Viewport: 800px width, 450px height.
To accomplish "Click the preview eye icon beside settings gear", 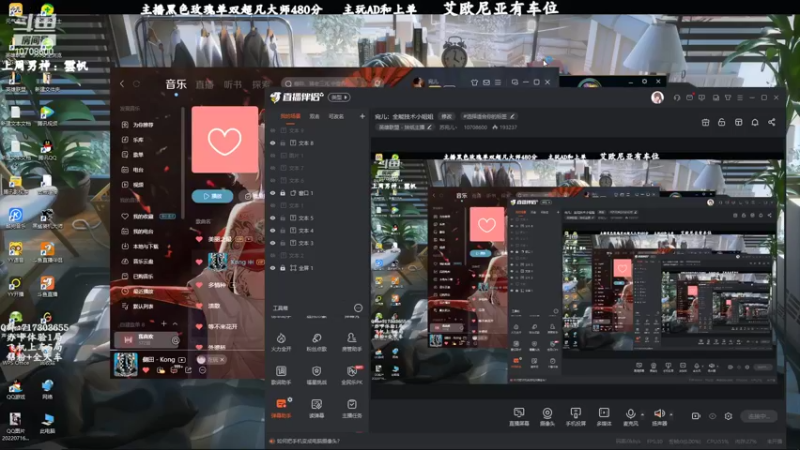I will tap(712, 416).
